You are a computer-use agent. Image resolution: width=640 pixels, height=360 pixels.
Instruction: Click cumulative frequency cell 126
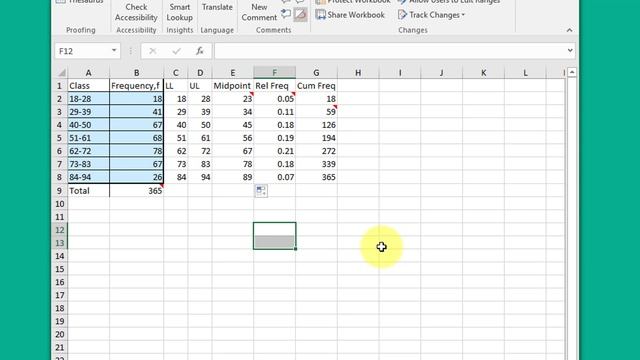point(316,125)
